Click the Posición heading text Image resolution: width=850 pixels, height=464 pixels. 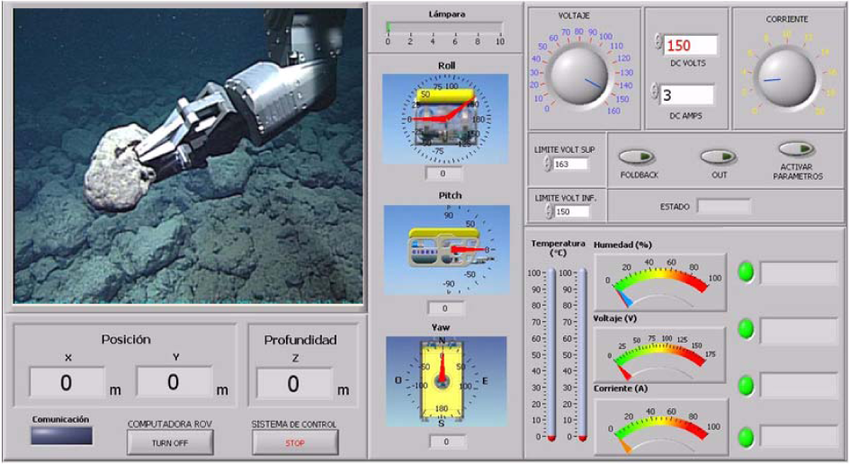[126, 339]
